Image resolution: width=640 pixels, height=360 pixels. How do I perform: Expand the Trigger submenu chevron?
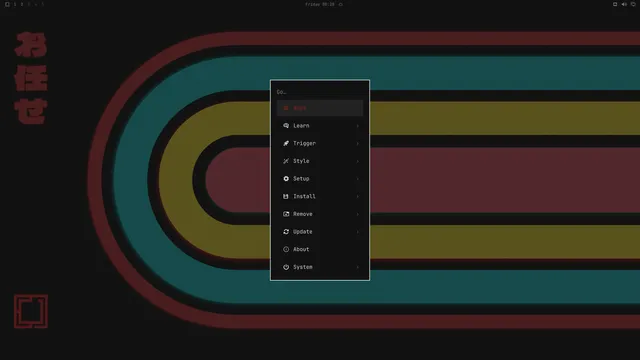(358, 143)
